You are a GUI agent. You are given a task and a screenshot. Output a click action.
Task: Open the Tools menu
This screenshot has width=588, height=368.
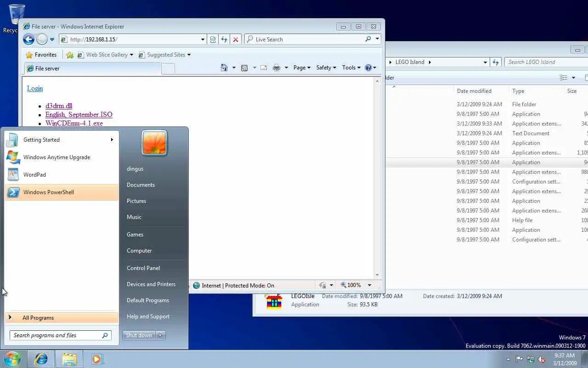[x=351, y=68]
